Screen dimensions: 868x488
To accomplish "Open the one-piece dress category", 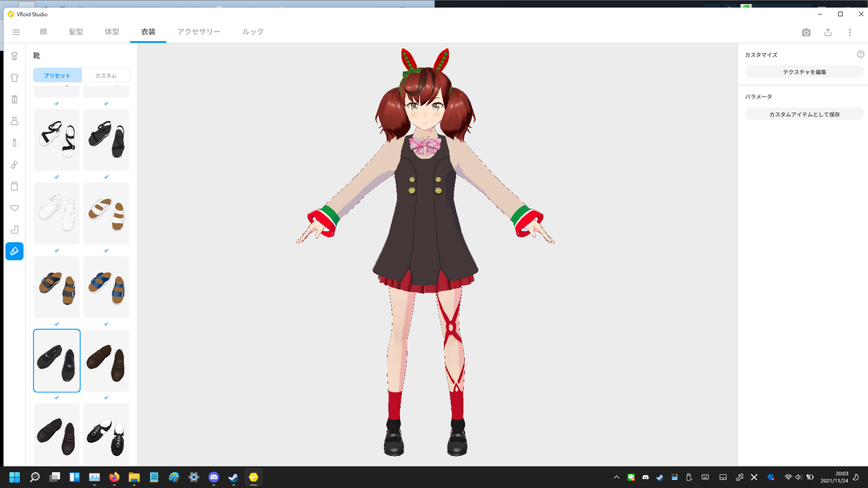I will tap(14, 121).
